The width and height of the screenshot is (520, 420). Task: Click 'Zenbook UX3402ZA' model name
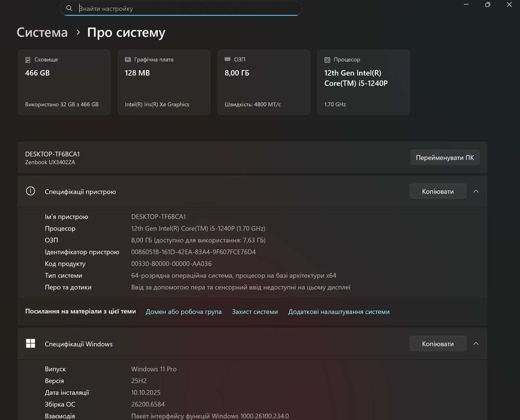[x=50, y=162]
